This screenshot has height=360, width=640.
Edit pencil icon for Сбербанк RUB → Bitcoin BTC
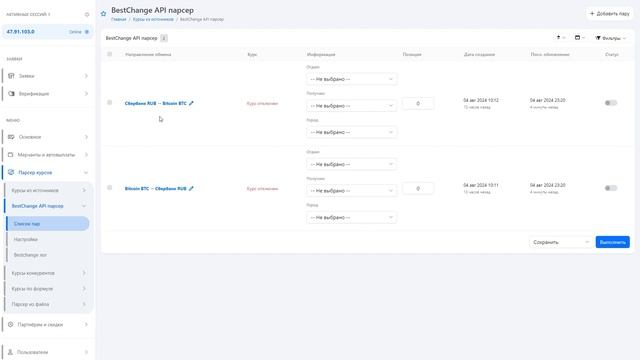click(191, 103)
